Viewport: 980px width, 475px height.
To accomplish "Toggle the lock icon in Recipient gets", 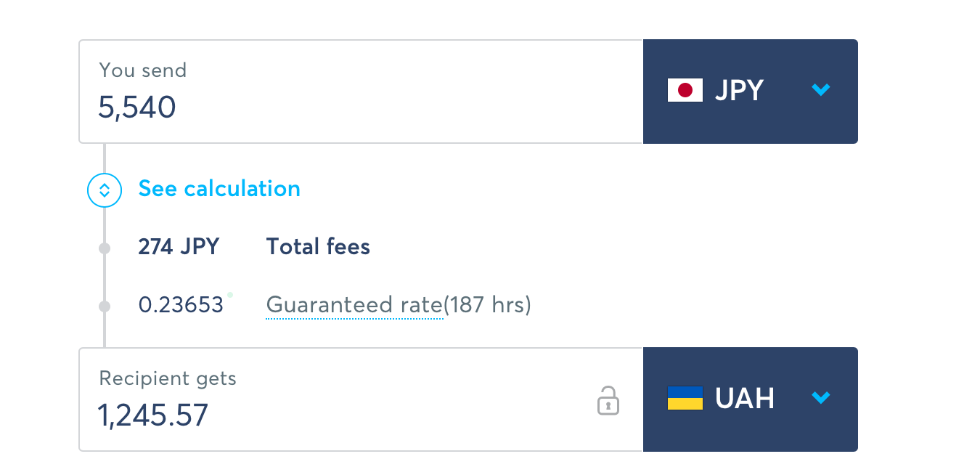I will 608,400.
